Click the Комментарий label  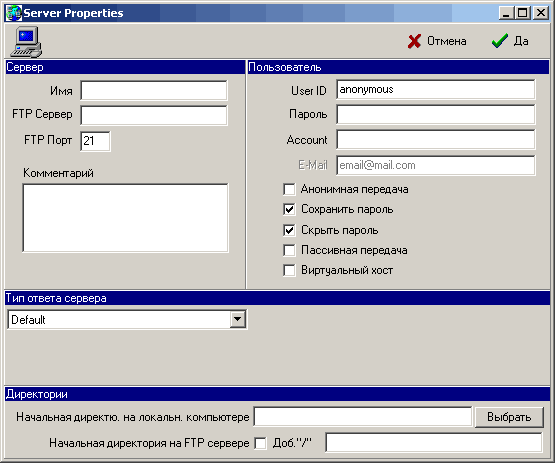58,173
